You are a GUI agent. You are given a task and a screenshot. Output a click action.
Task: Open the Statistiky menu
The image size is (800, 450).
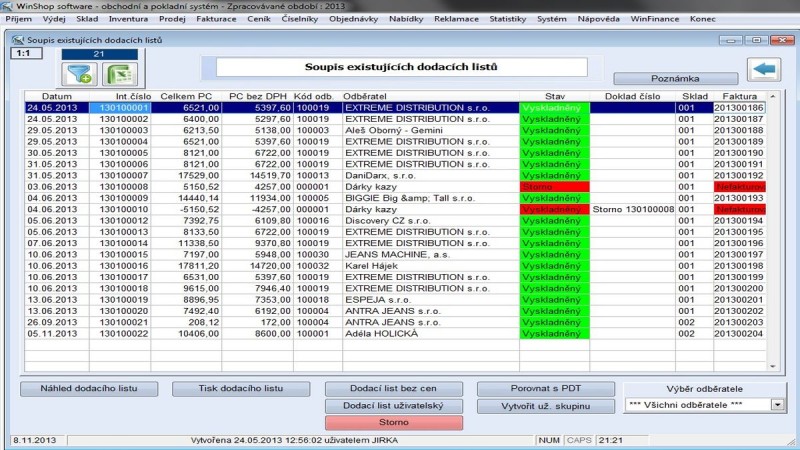coord(508,18)
